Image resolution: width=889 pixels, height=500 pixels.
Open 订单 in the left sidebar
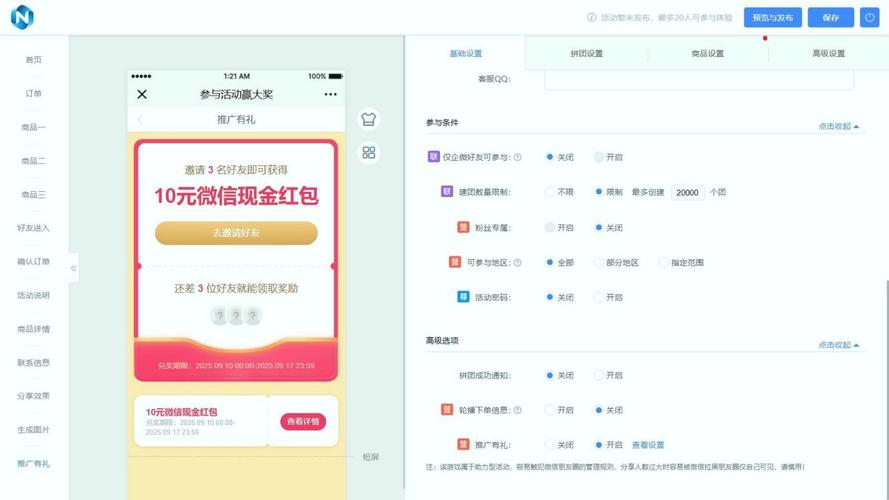tap(33, 94)
